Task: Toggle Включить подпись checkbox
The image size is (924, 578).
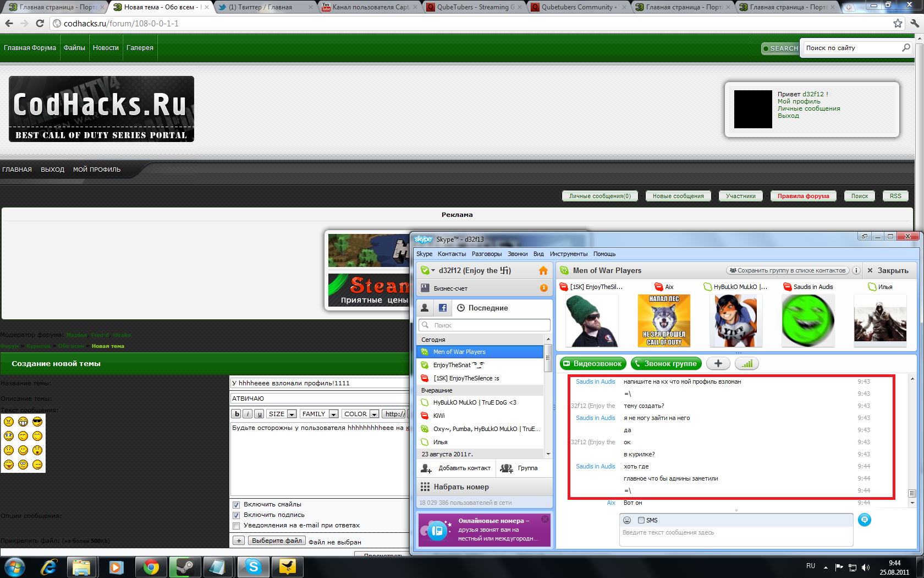Action: (x=236, y=515)
